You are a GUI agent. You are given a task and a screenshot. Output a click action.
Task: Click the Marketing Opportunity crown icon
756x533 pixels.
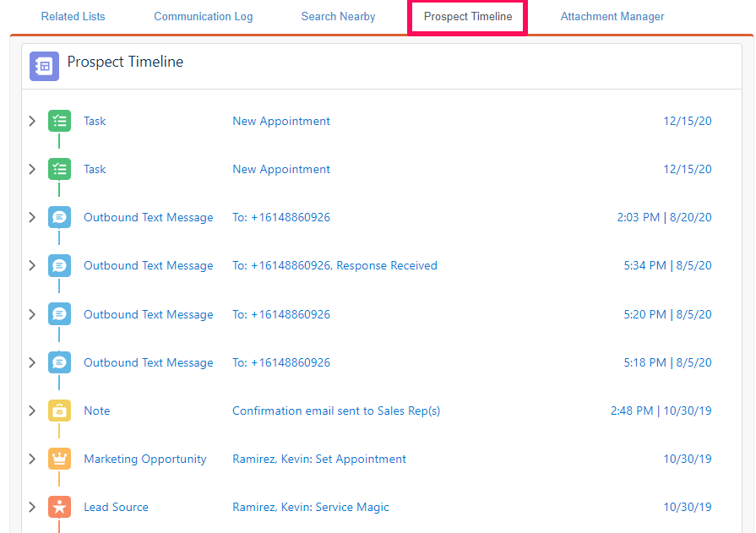click(x=59, y=459)
